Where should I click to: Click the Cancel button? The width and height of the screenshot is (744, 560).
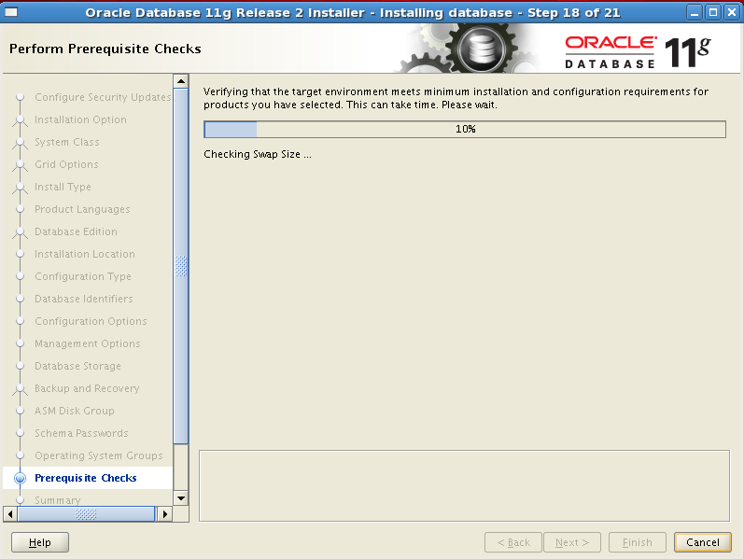(702, 542)
